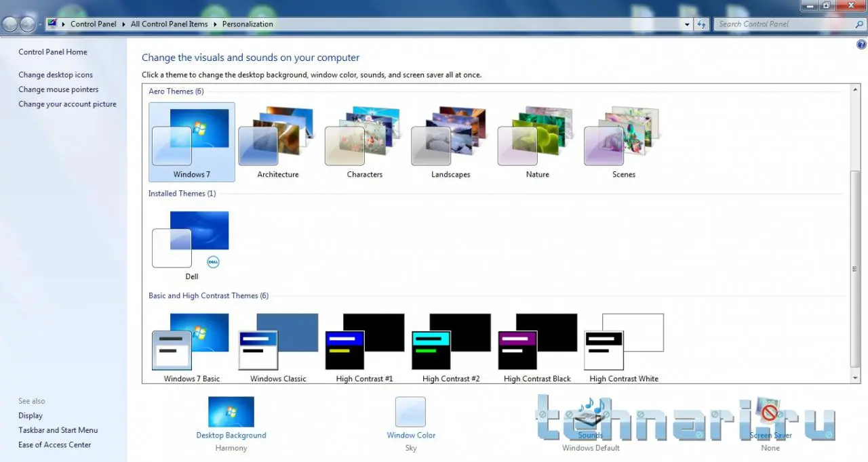Click the search magnifier icon

pyautogui.click(x=859, y=24)
